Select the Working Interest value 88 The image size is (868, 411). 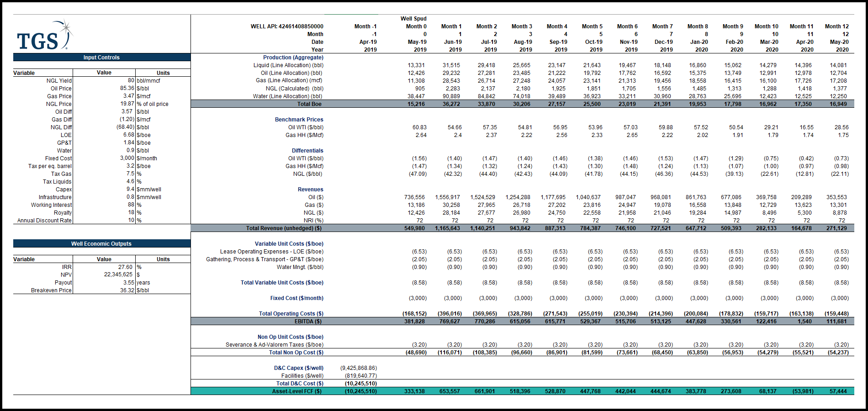[x=131, y=205]
